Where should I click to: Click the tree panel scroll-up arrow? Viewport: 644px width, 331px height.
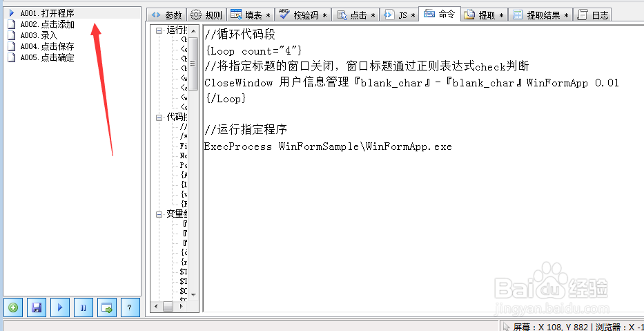tap(193, 31)
